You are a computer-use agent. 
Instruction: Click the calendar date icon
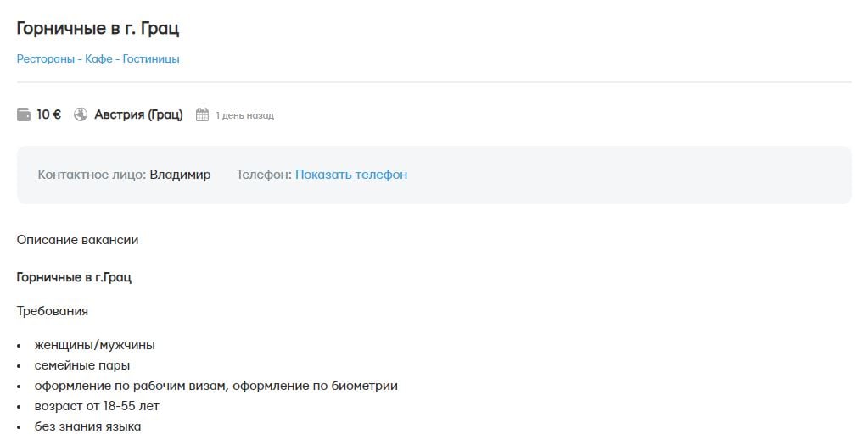tap(202, 114)
